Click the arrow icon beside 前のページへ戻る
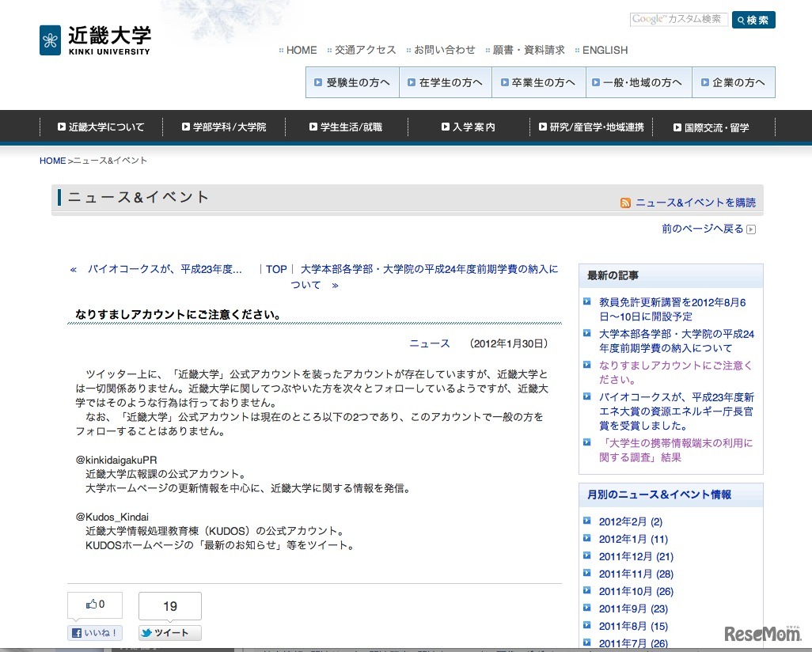 tap(751, 229)
